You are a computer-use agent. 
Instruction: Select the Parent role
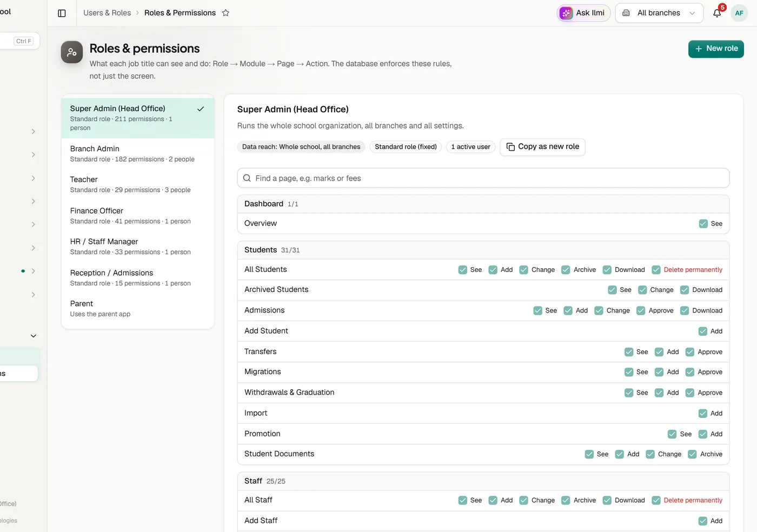click(x=138, y=309)
